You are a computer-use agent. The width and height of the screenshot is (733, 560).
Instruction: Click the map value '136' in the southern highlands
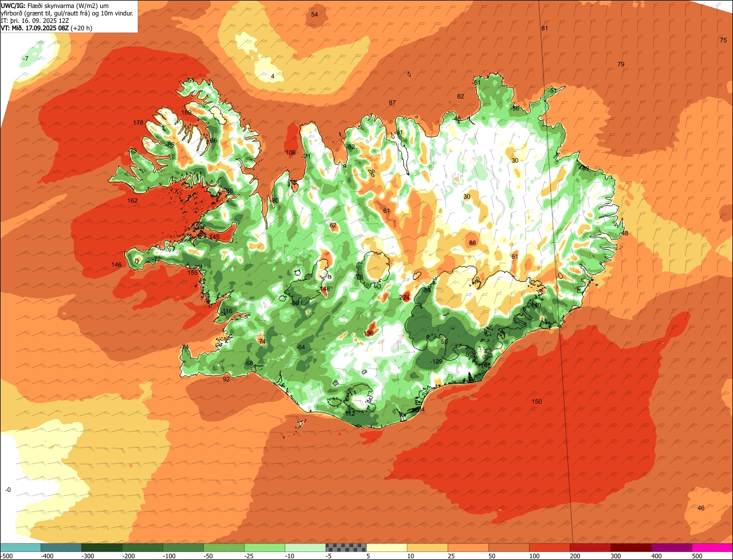pyautogui.click(x=368, y=333)
